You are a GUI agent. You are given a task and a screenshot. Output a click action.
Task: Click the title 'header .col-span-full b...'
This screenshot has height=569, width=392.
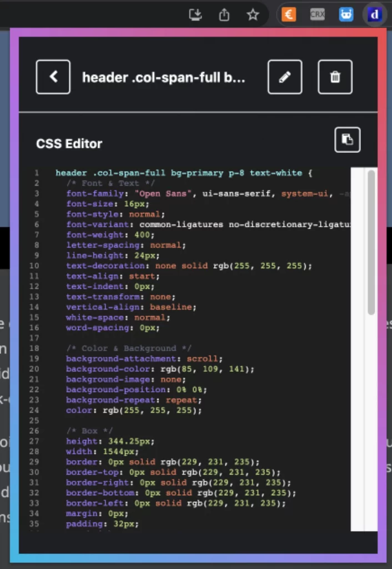click(x=164, y=77)
